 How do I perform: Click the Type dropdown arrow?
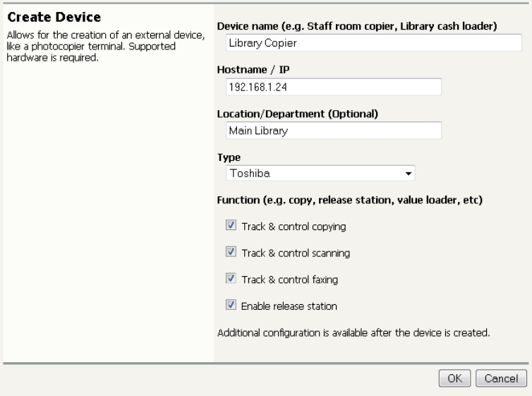(x=408, y=173)
